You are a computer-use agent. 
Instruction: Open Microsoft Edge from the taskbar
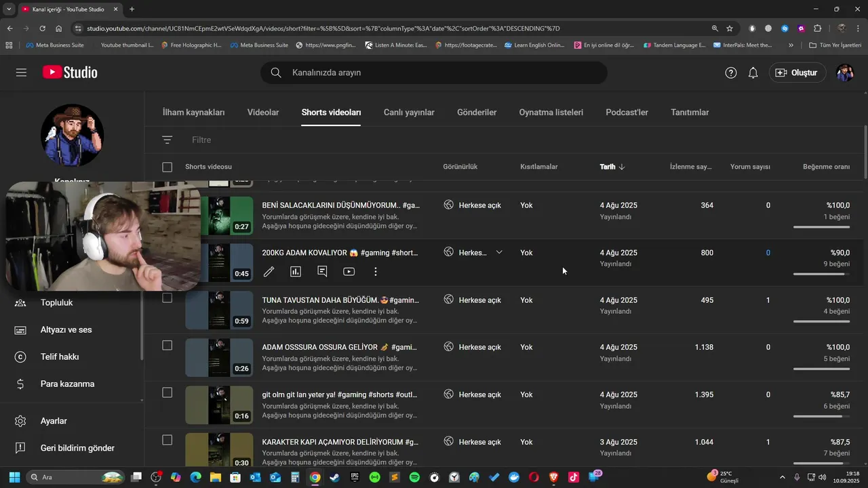[195, 477]
